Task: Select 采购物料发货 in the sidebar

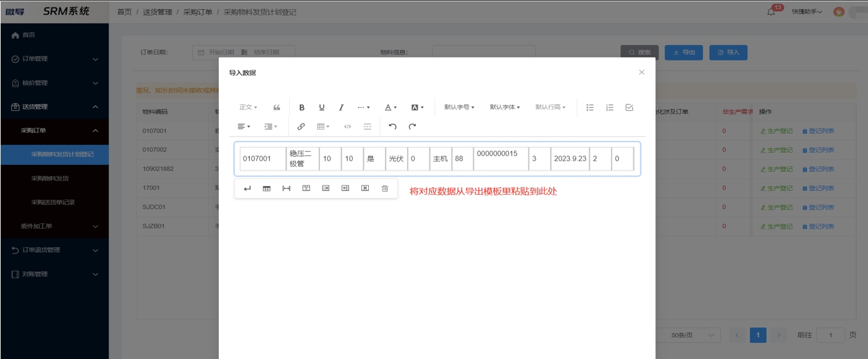Action: click(53, 179)
